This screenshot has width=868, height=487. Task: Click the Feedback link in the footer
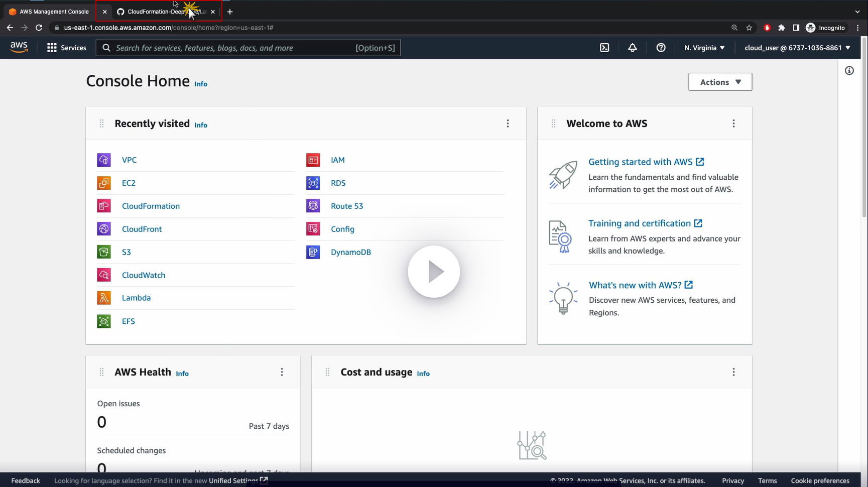(26, 480)
